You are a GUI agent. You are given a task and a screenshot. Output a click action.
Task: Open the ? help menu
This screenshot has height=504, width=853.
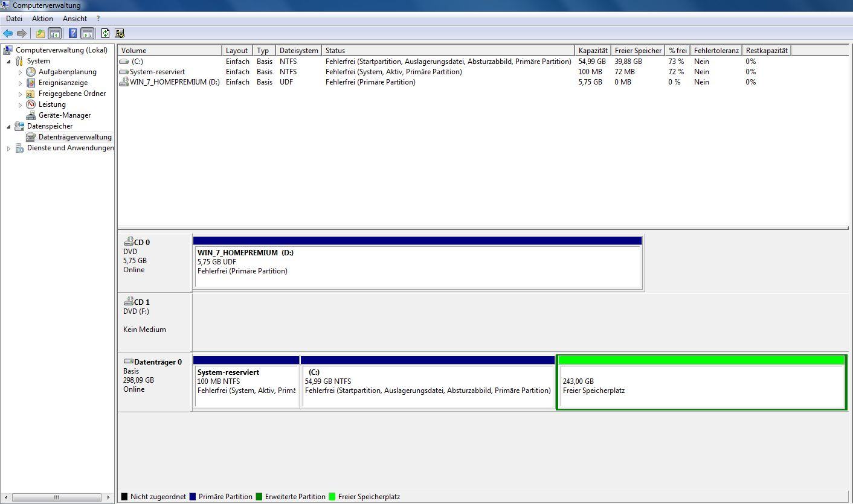click(98, 19)
